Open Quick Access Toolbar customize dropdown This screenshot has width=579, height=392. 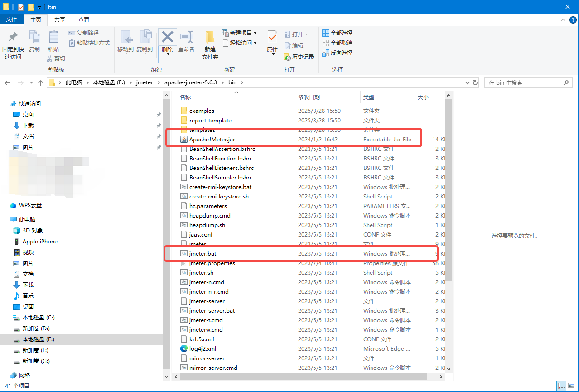click(x=39, y=7)
